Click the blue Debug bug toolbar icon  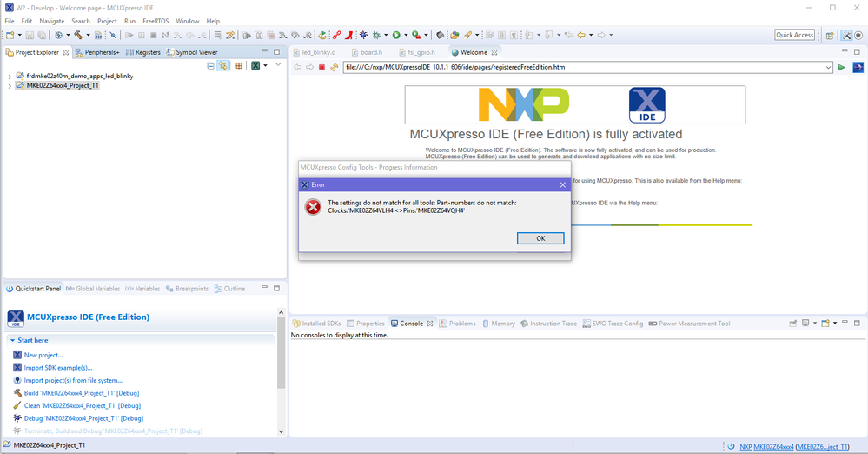(363, 35)
